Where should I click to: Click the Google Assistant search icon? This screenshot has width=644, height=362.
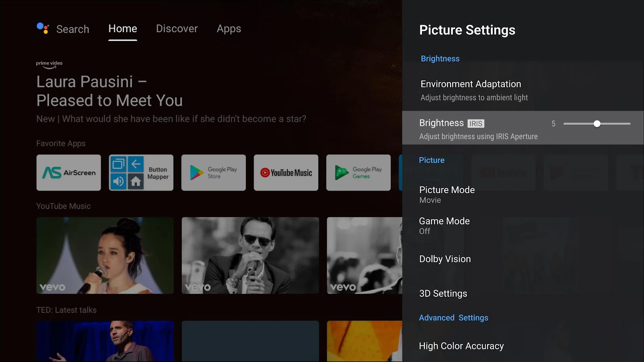tap(43, 29)
